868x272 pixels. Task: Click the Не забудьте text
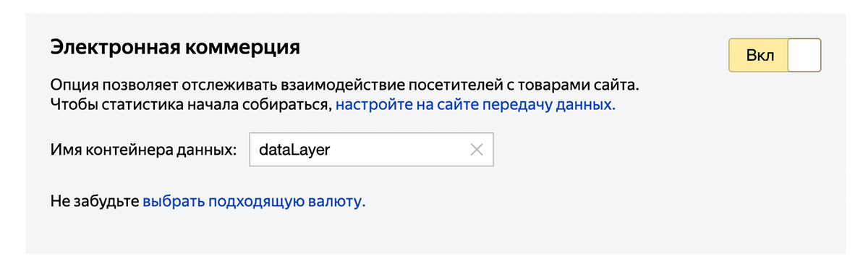click(95, 201)
